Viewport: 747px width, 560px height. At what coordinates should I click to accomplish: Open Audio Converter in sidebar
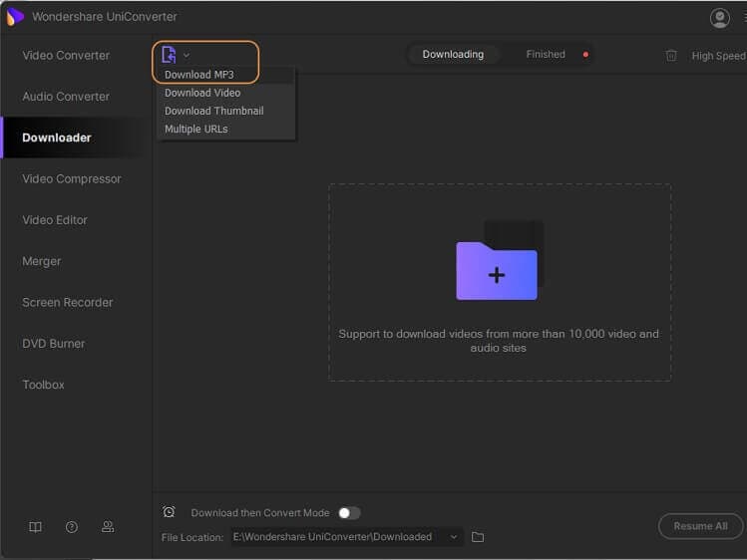tap(66, 97)
